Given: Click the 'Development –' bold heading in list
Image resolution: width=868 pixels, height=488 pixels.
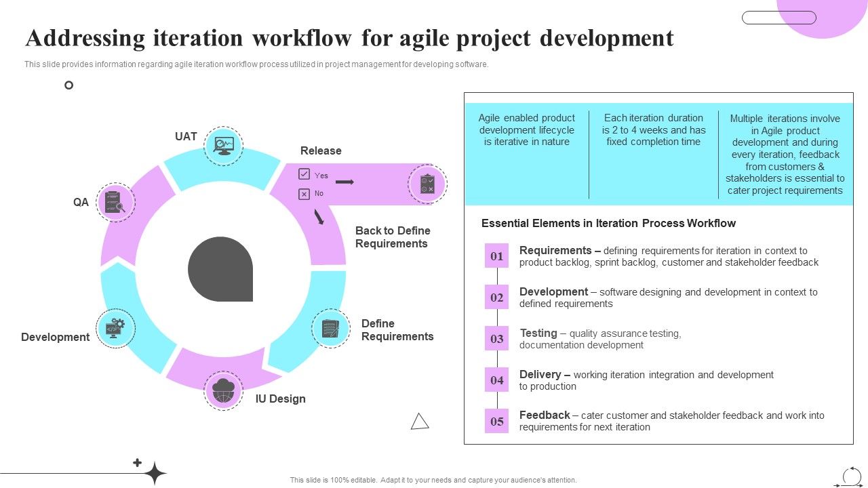Looking at the screenshot, I should tap(557, 291).
